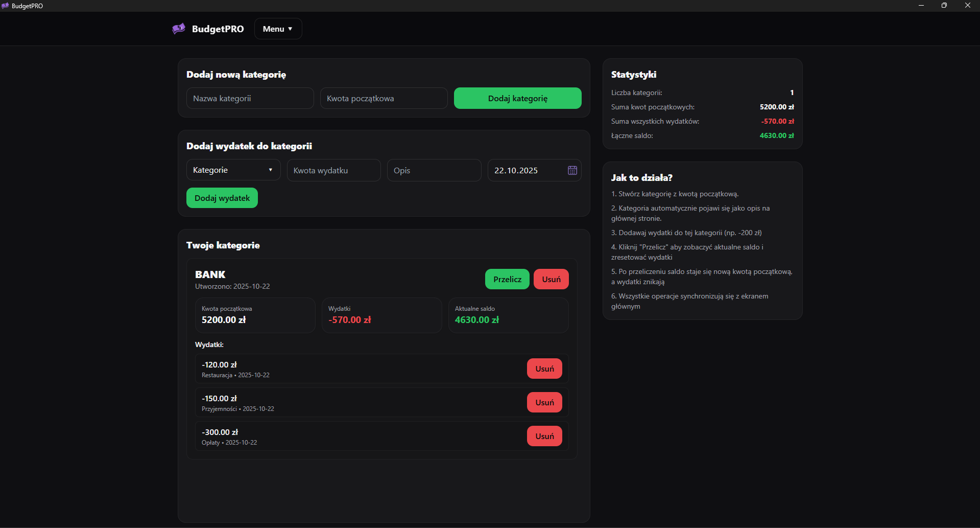Remove the -150.00 zł Przyjemności expense

[544, 402]
